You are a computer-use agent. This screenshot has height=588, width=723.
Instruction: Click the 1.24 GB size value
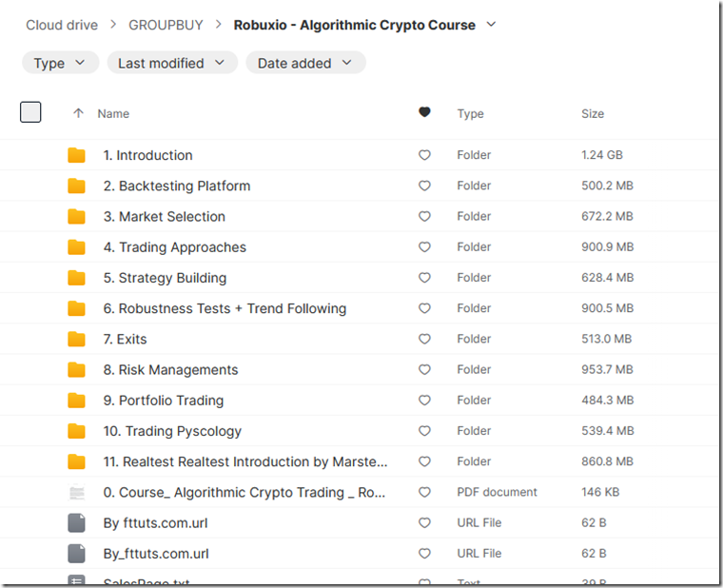click(x=602, y=155)
